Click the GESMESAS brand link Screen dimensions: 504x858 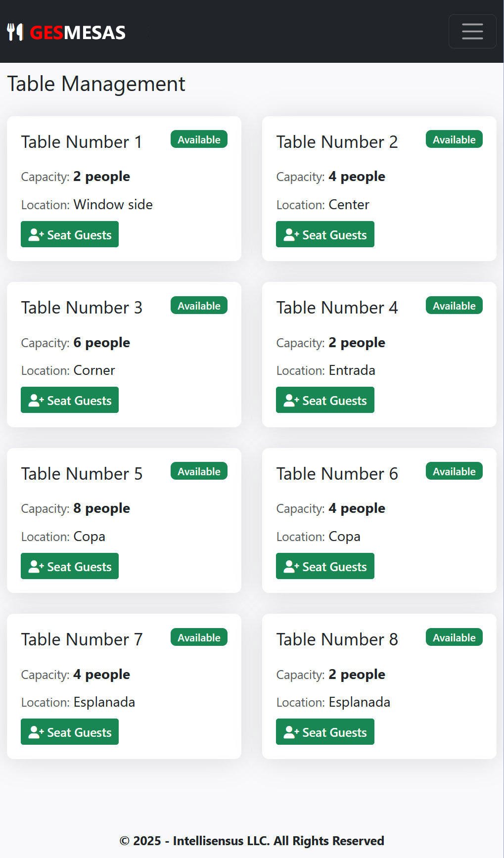pos(78,33)
